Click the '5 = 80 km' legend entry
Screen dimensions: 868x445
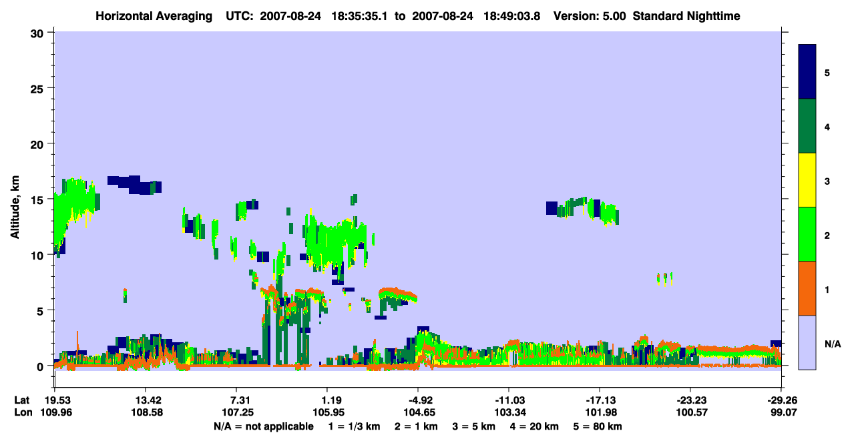click(x=598, y=426)
